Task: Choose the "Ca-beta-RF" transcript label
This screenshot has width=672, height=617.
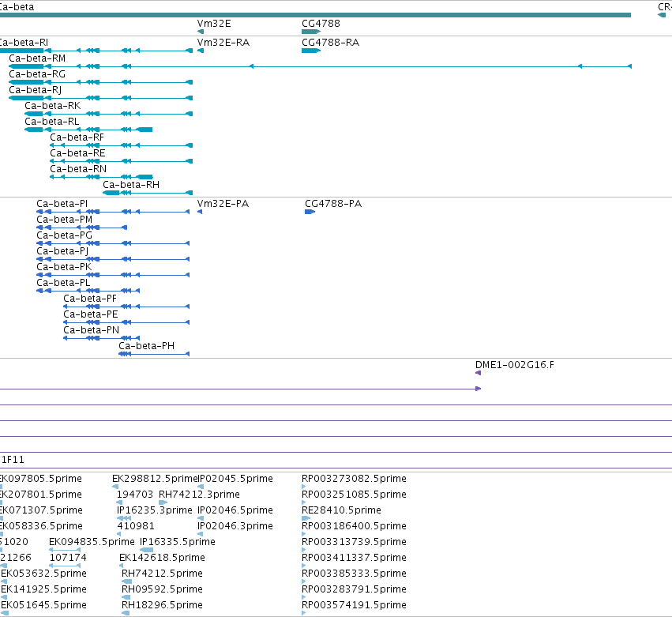Action: [77, 137]
